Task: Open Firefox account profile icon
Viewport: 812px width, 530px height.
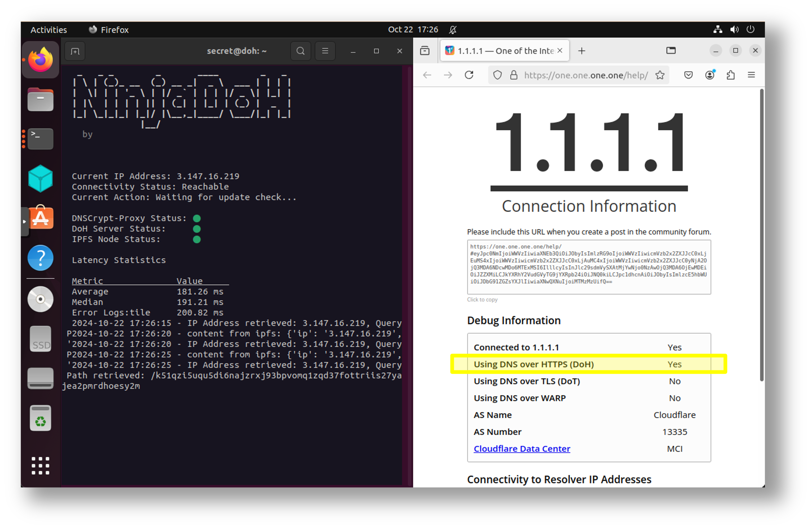Action: click(x=710, y=75)
